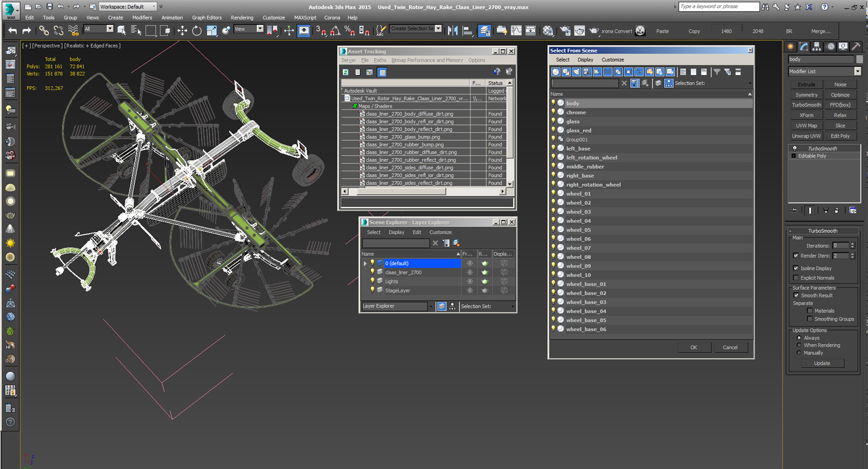
Task: Click Display Cameras filter in Select From Scene
Action: click(586, 72)
